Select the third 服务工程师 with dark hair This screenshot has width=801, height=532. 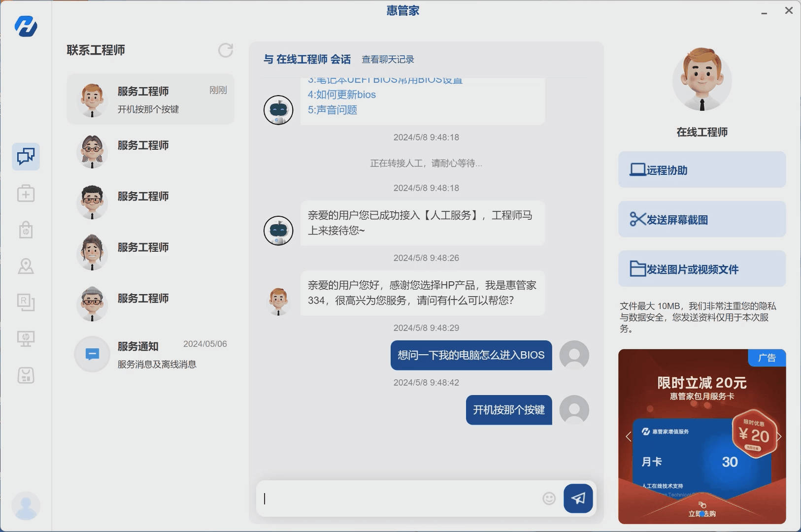pyautogui.click(x=150, y=202)
